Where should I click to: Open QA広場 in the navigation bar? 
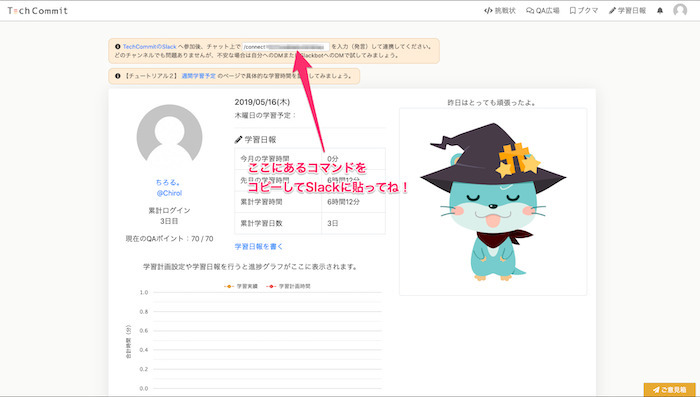click(x=542, y=11)
